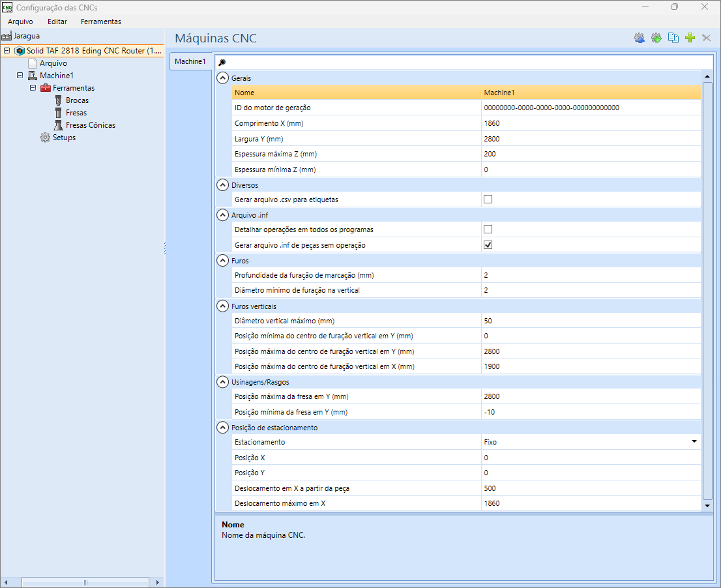Click the gear icon with green down arrow

pyautogui.click(x=656, y=38)
